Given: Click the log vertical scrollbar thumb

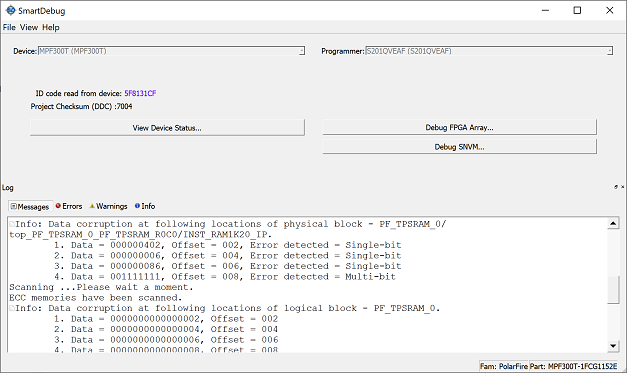Looking at the screenshot, I should click(x=613, y=289).
